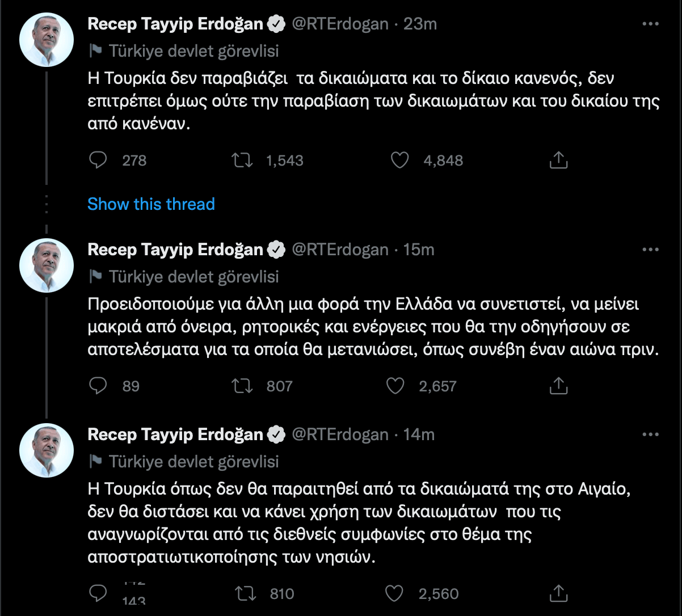Retweet the tweet with 807 retweets
Screen dimensions: 682x616
(x=242, y=386)
